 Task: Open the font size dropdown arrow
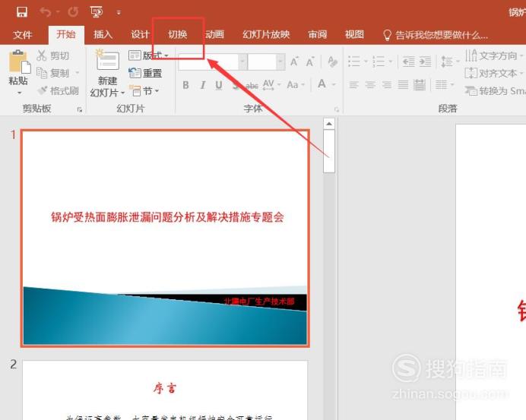(x=280, y=62)
